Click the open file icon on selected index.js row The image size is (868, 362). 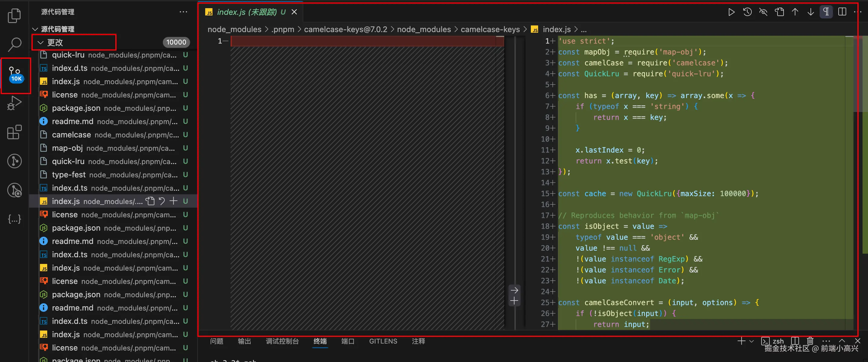150,201
